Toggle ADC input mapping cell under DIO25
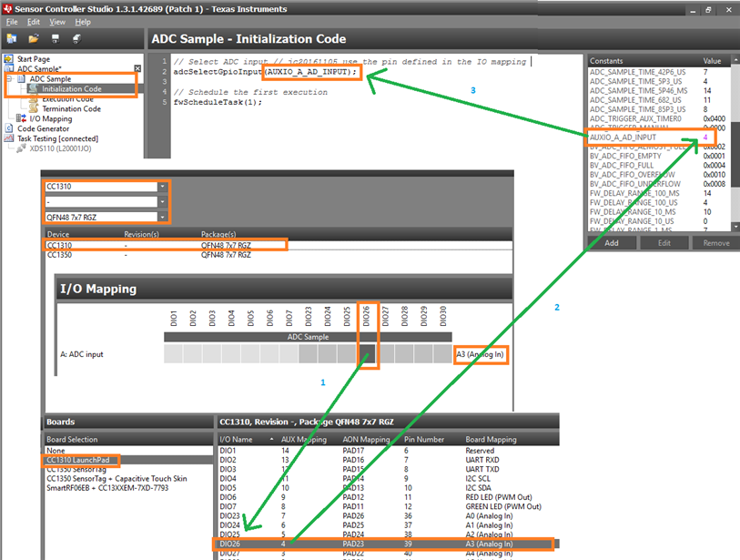This screenshot has width=740, height=560. coord(347,353)
